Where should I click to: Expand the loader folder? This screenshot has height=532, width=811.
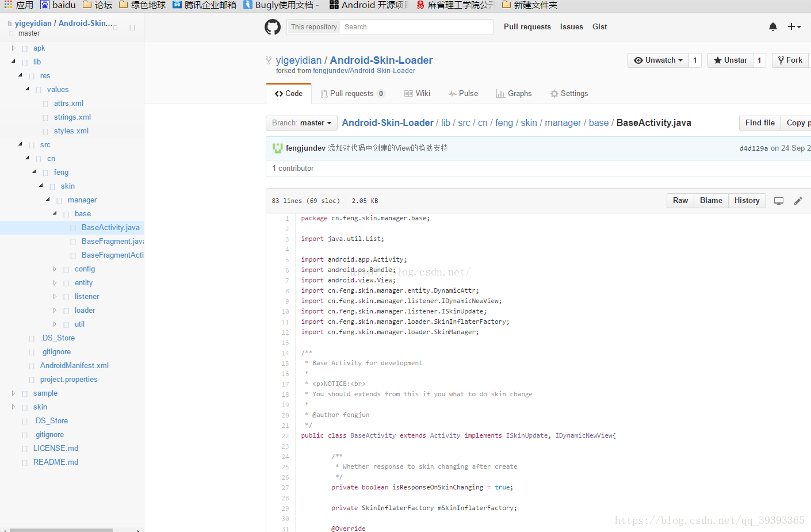click(55, 310)
